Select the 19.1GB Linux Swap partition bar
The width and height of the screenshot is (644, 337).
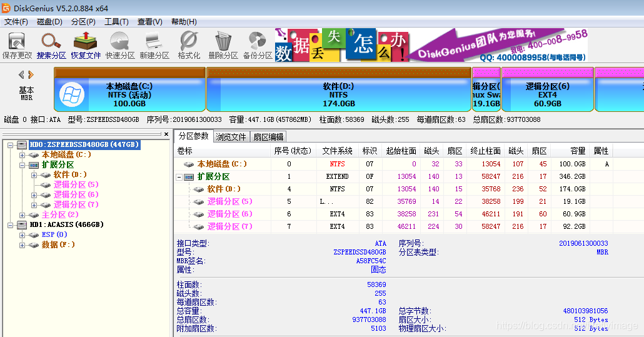(x=486, y=89)
